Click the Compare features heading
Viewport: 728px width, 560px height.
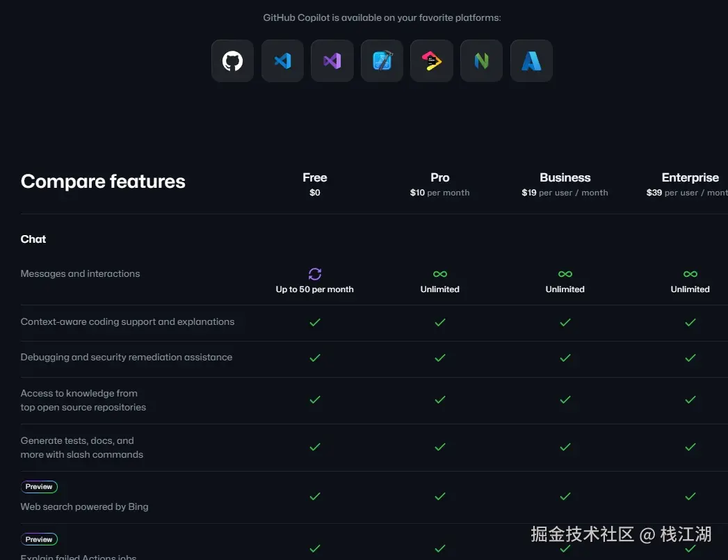(x=103, y=182)
